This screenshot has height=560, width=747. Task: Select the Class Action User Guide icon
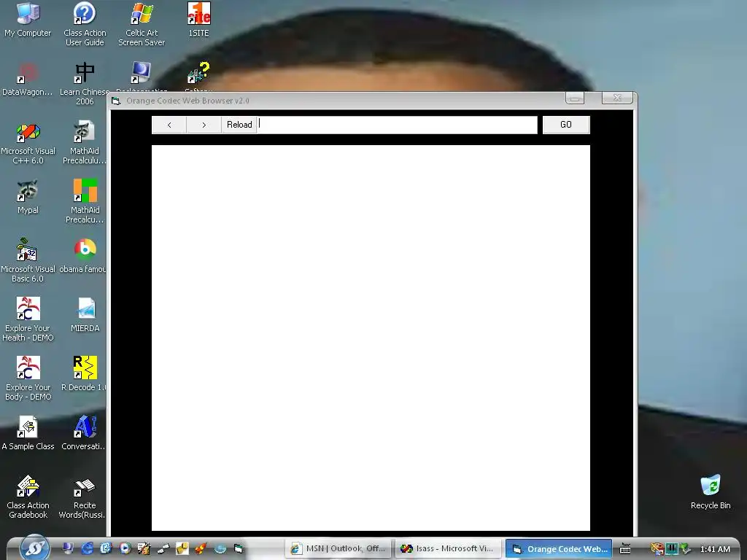[85, 24]
